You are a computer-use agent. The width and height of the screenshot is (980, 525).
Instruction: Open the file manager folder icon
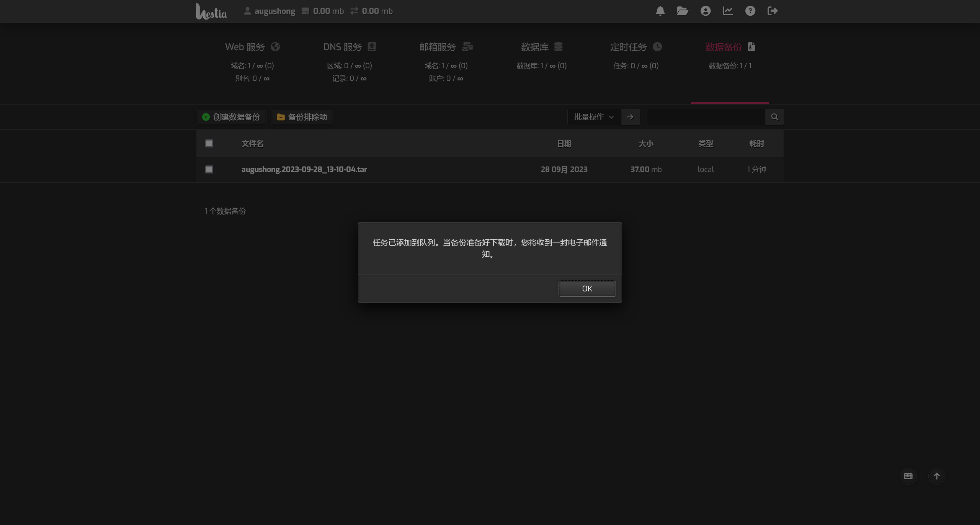682,11
